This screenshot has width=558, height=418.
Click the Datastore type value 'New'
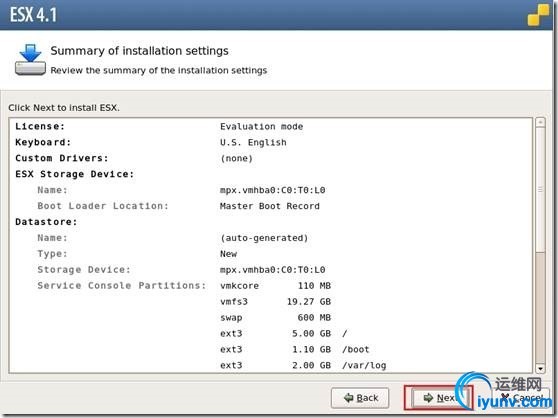228,254
